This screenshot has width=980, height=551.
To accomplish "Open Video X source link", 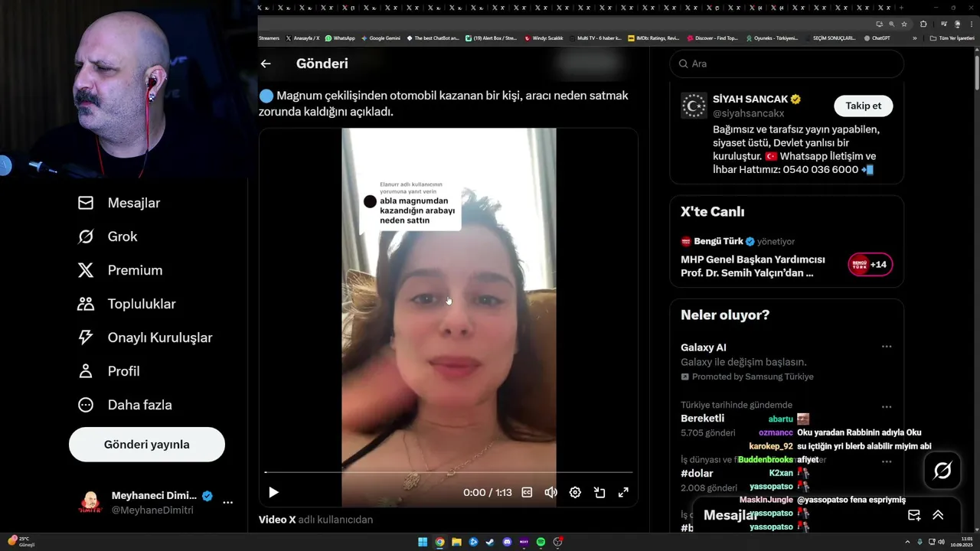I will click(x=277, y=520).
